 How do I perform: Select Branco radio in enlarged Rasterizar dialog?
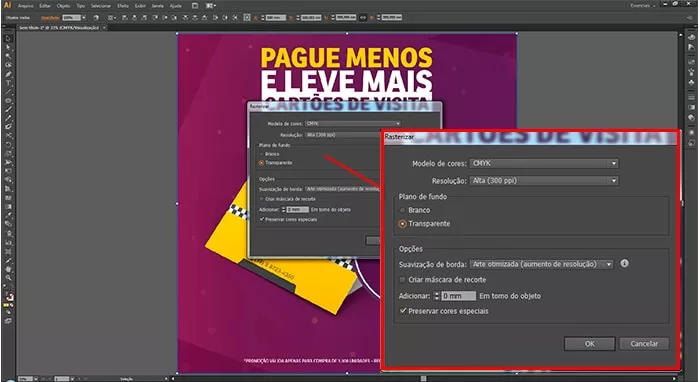pos(402,210)
